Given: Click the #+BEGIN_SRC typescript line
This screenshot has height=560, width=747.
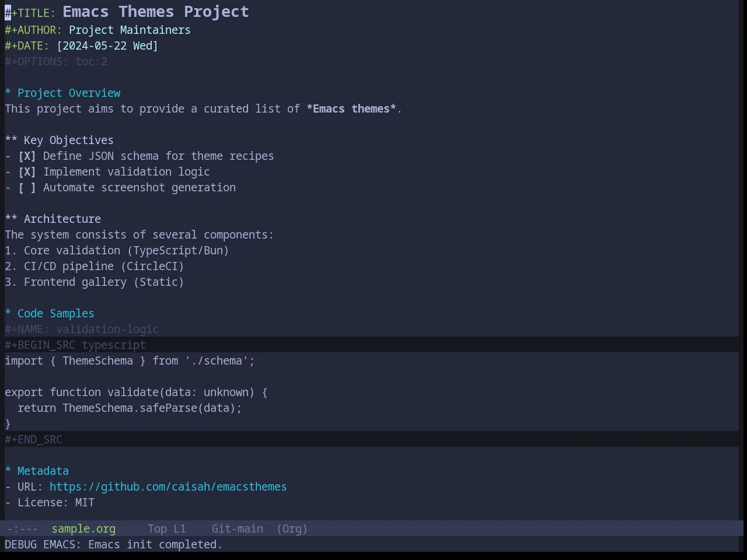Looking at the screenshot, I should tap(372, 345).
